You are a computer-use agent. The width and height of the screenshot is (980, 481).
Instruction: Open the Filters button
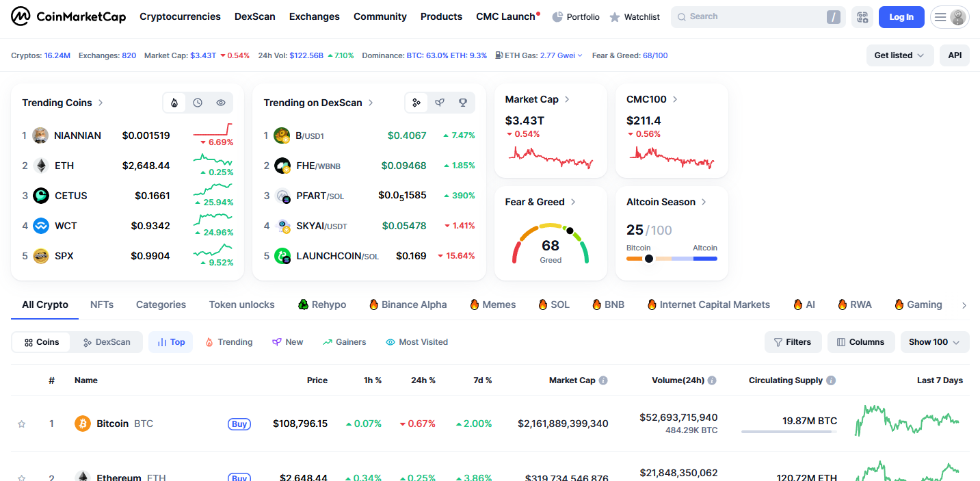tap(793, 342)
